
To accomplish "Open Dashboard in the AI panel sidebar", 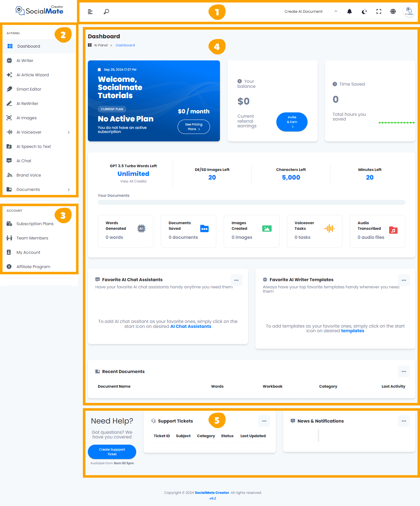I will (x=39, y=46).
